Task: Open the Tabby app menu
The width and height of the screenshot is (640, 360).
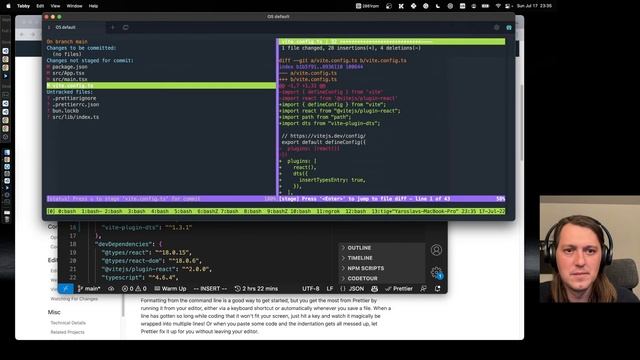Action: click(x=23, y=6)
